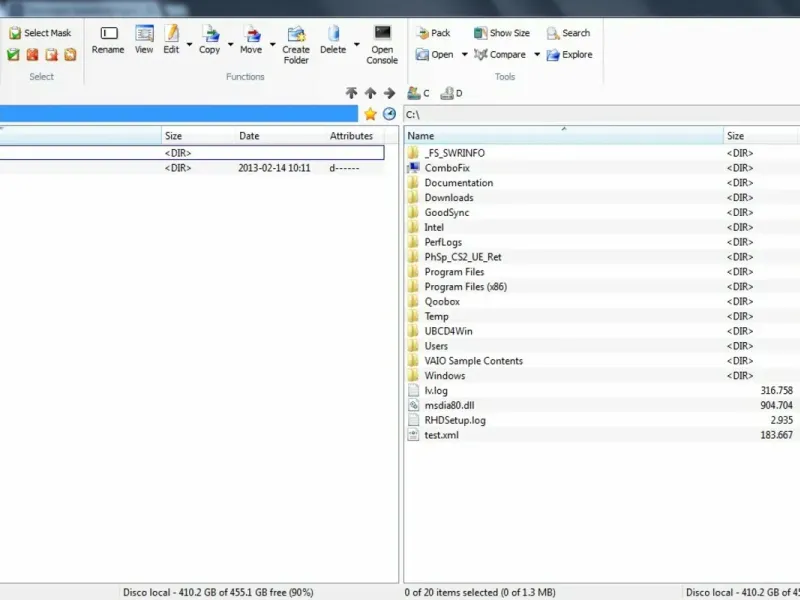
Task: Click the msdia80.dll file icon
Action: (414, 405)
